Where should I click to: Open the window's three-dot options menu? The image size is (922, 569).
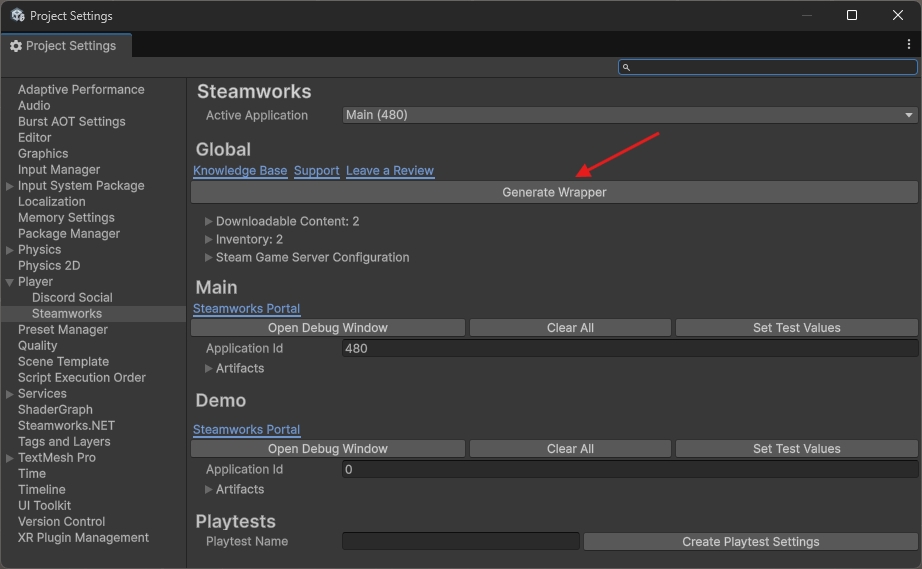[x=908, y=45]
